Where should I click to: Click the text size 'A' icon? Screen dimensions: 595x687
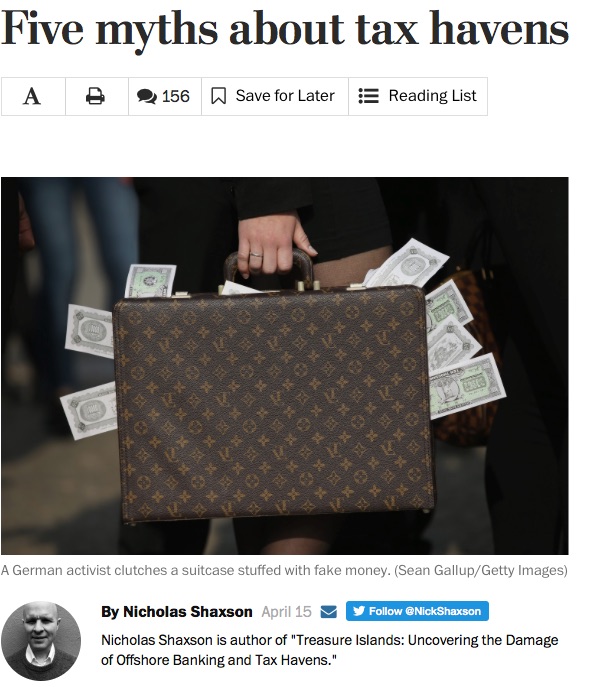click(32, 96)
